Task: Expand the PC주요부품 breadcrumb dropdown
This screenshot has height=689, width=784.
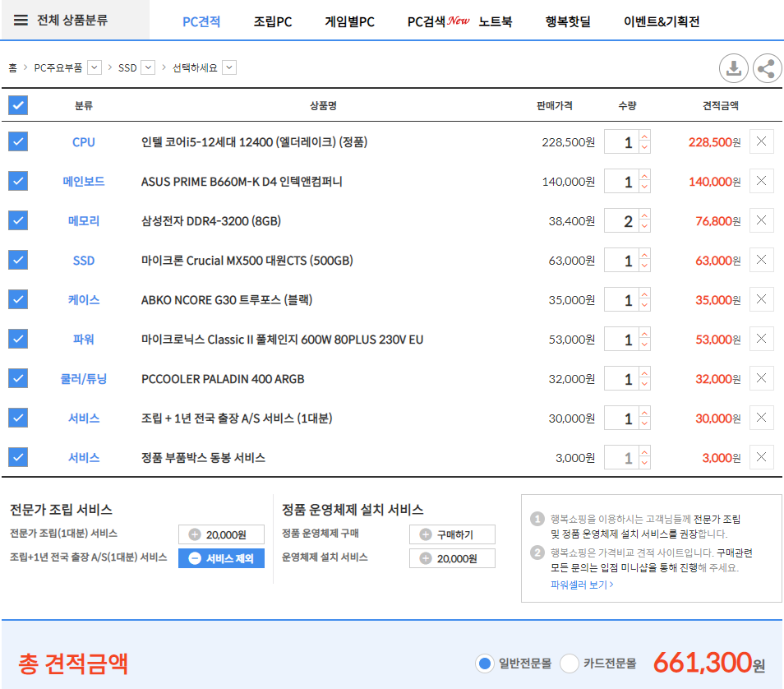Action: (94, 67)
